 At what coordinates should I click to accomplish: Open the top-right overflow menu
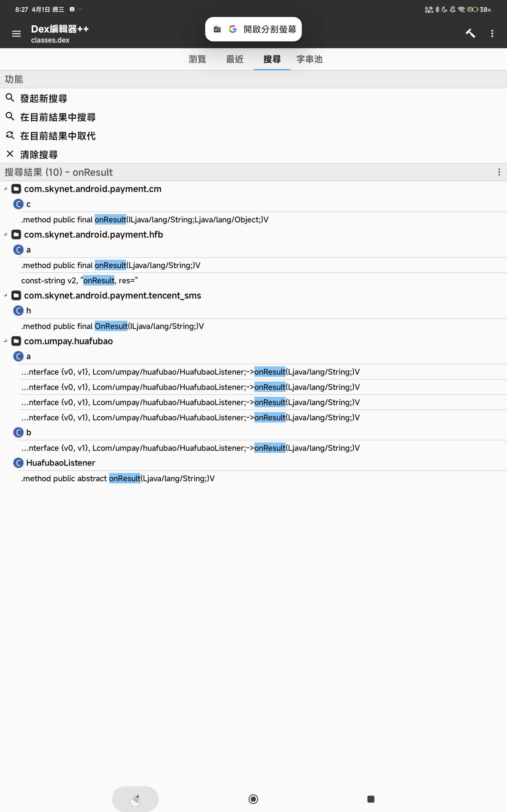tap(492, 34)
